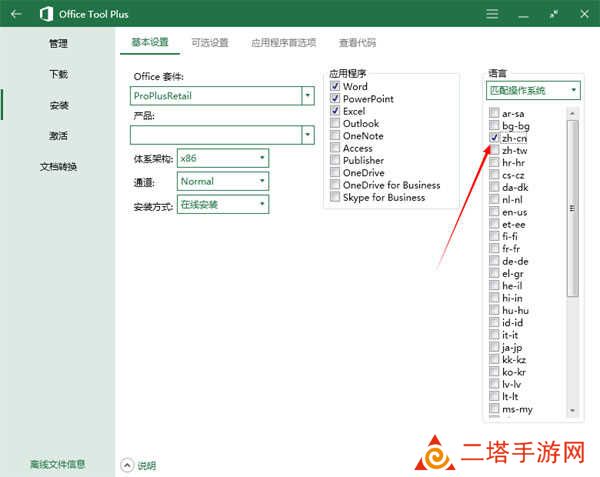Open the 文档转换 sidebar section

pos(59,166)
